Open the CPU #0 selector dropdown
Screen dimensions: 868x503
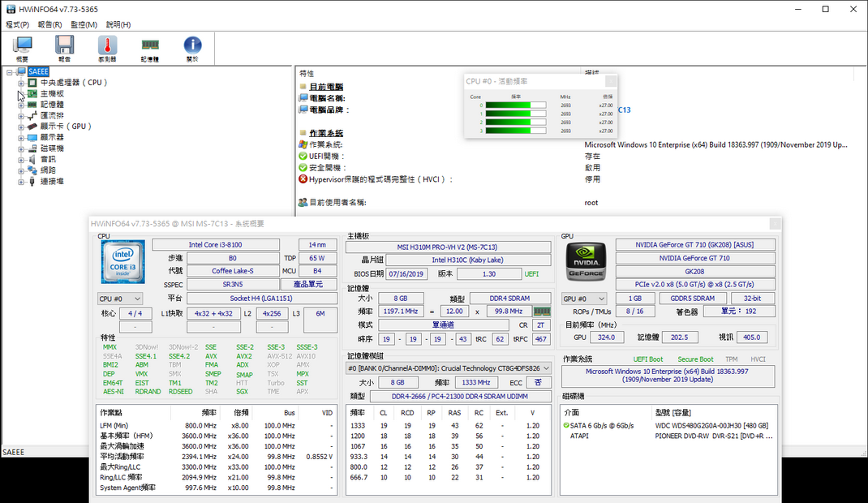[x=120, y=299]
